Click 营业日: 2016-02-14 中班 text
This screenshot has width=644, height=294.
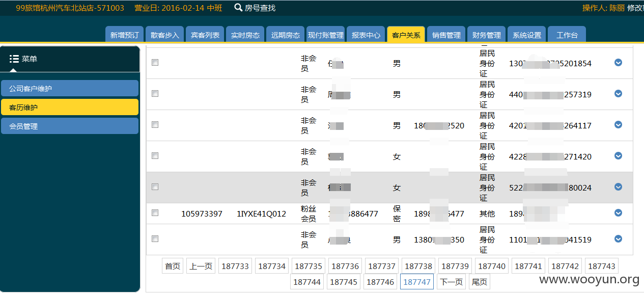(x=178, y=8)
